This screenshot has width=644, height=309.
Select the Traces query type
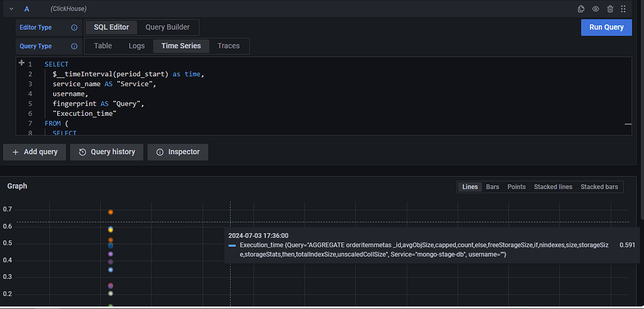(228, 46)
